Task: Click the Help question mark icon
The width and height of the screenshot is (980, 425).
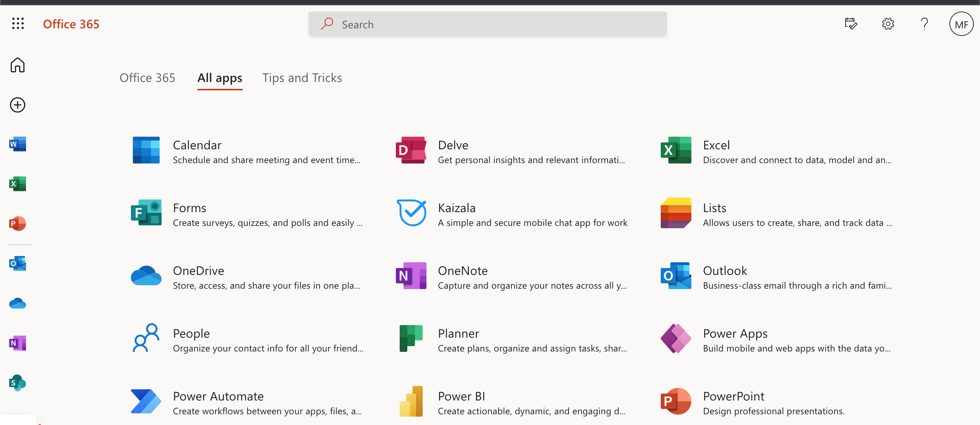Action: (924, 24)
